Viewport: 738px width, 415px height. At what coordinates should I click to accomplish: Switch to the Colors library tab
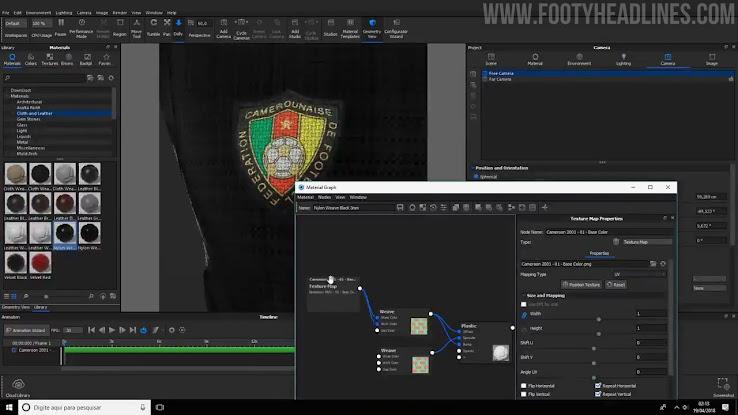[31, 59]
